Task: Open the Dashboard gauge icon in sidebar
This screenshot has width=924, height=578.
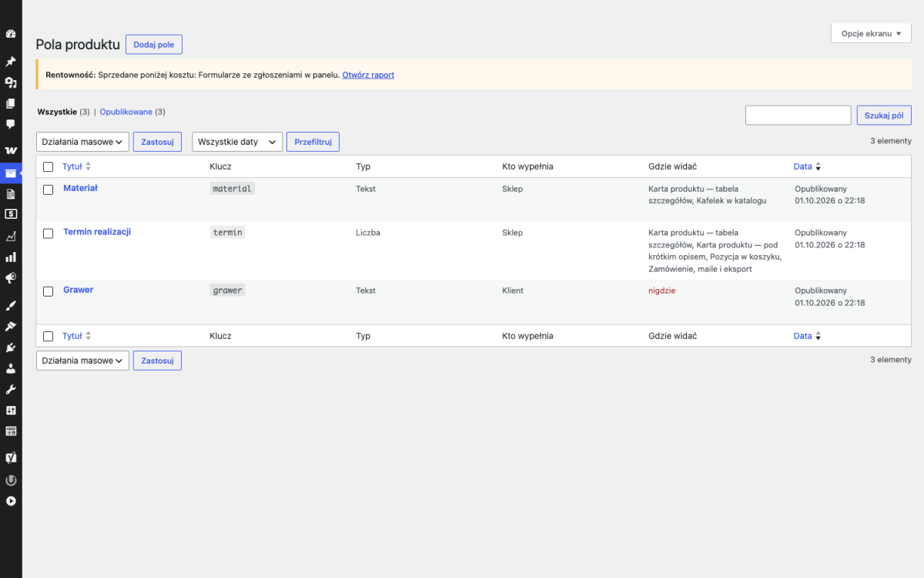Action: point(11,34)
